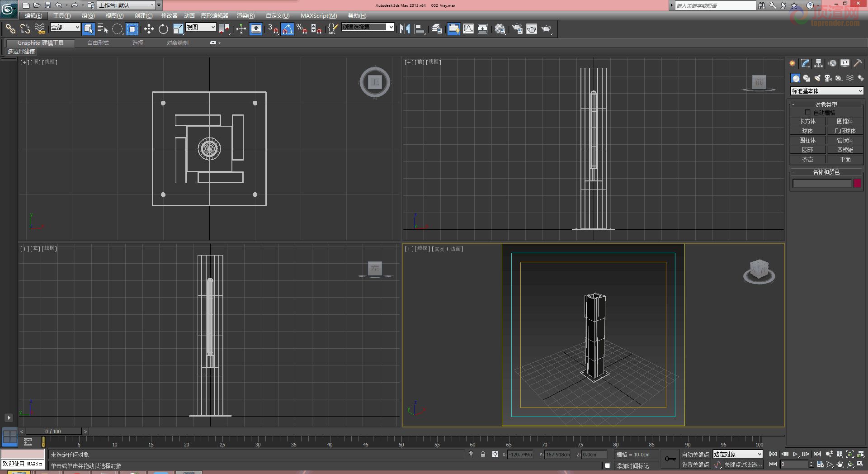Choose the Select and Move tool
Viewport: 868px width, 474px height.
(149, 29)
